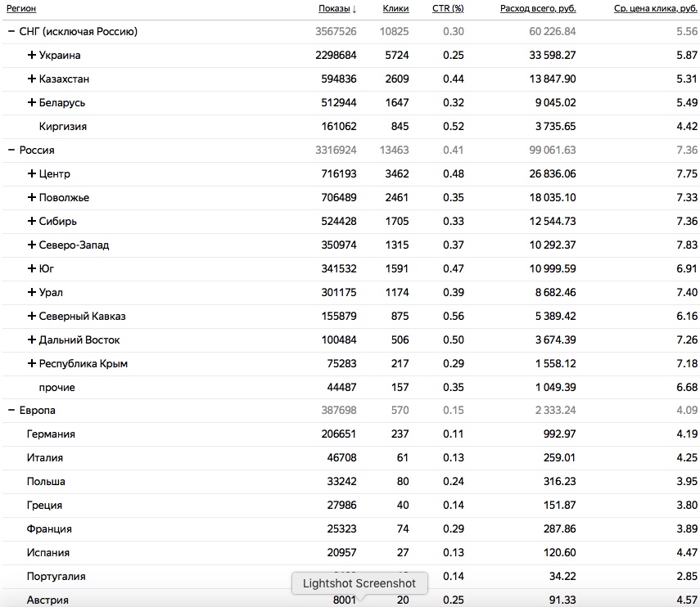Click Северо-Запад avg price 7.83
The height and width of the screenshot is (607, 700).
click(687, 245)
